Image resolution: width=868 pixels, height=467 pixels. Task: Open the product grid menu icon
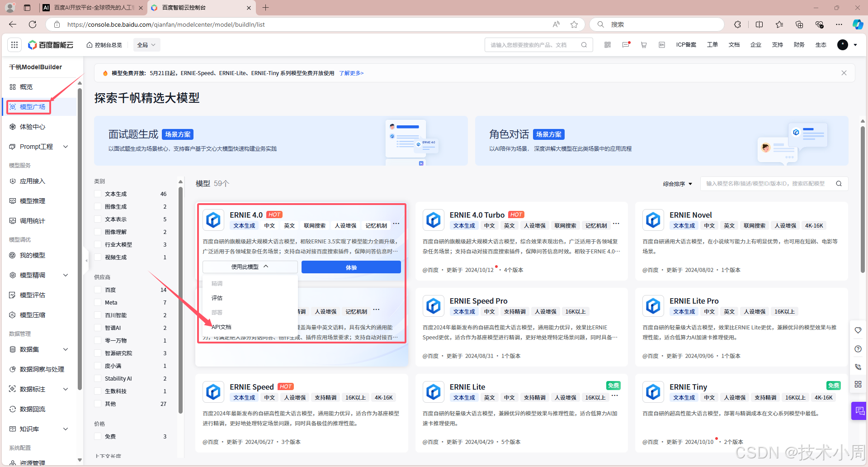tap(14, 45)
